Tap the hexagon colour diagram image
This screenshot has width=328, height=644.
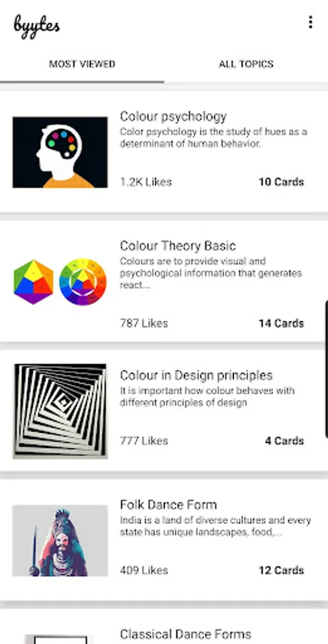point(34,282)
